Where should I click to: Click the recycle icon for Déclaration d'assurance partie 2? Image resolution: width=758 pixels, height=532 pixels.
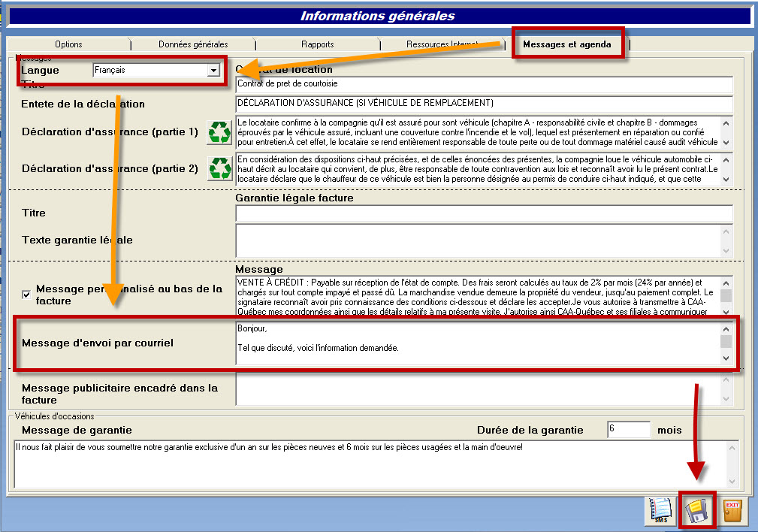click(220, 168)
